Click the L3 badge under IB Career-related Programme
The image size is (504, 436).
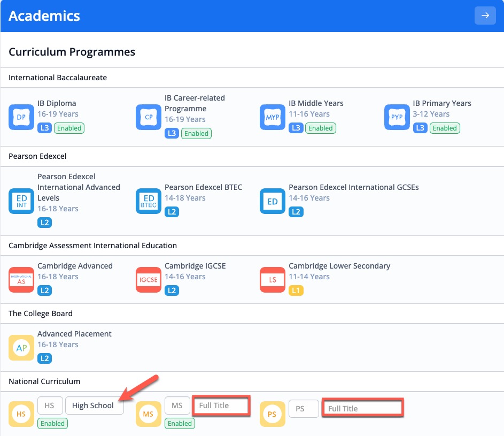coord(172,133)
